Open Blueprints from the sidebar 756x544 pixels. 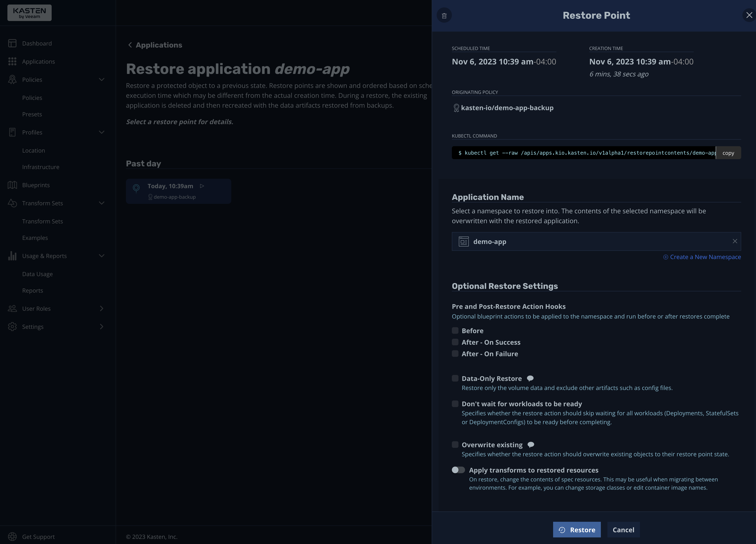[x=36, y=185]
